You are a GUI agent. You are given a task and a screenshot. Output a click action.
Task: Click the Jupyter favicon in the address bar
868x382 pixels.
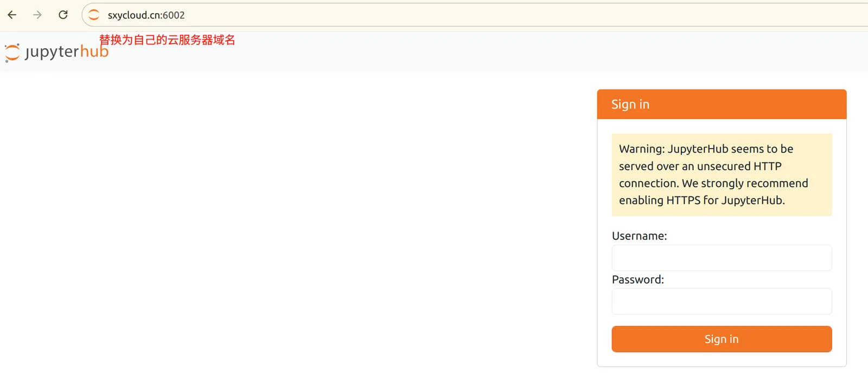point(94,15)
